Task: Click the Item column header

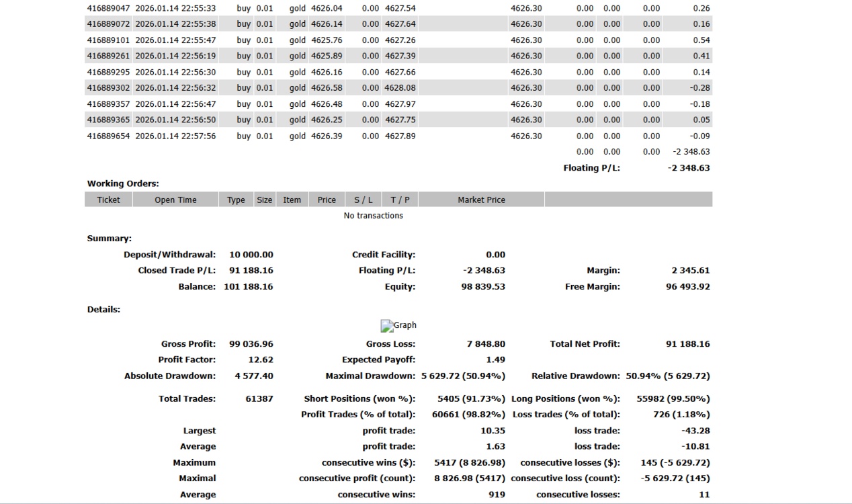Action: [x=292, y=200]
